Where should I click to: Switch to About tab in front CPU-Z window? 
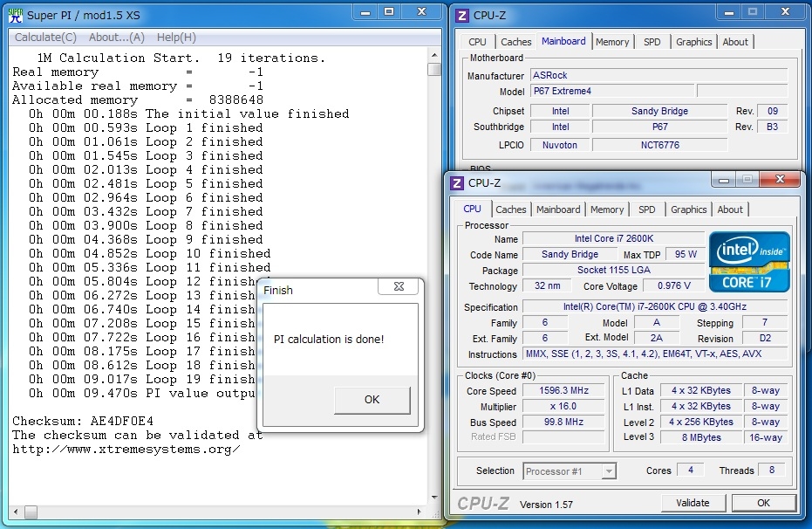pos(730,210)
